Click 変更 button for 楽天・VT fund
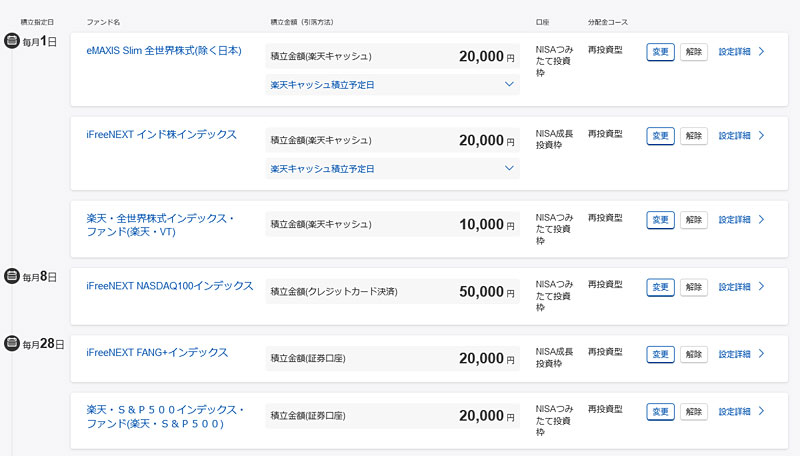Screen dimensions: 800x456 [660, 220]
